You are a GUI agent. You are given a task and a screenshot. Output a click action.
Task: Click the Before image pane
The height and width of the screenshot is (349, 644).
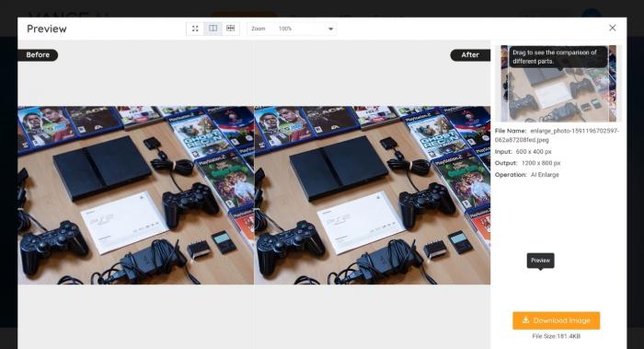click(136, 195)
